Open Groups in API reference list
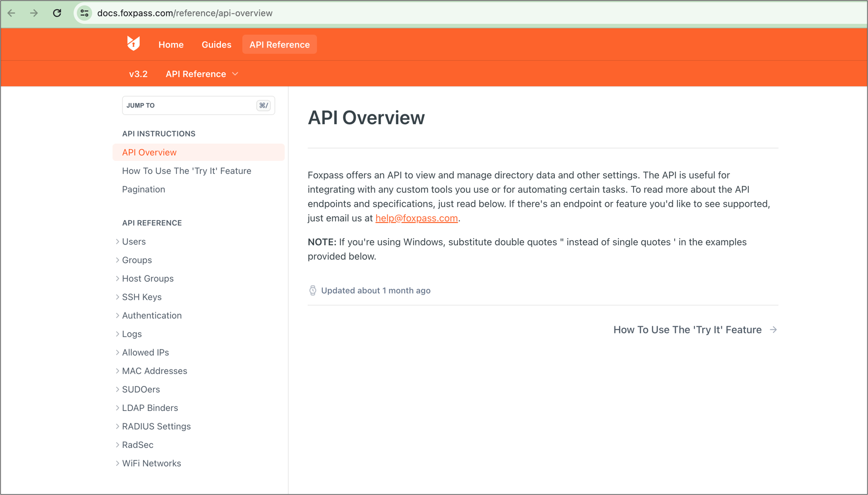 click(137, 260)
